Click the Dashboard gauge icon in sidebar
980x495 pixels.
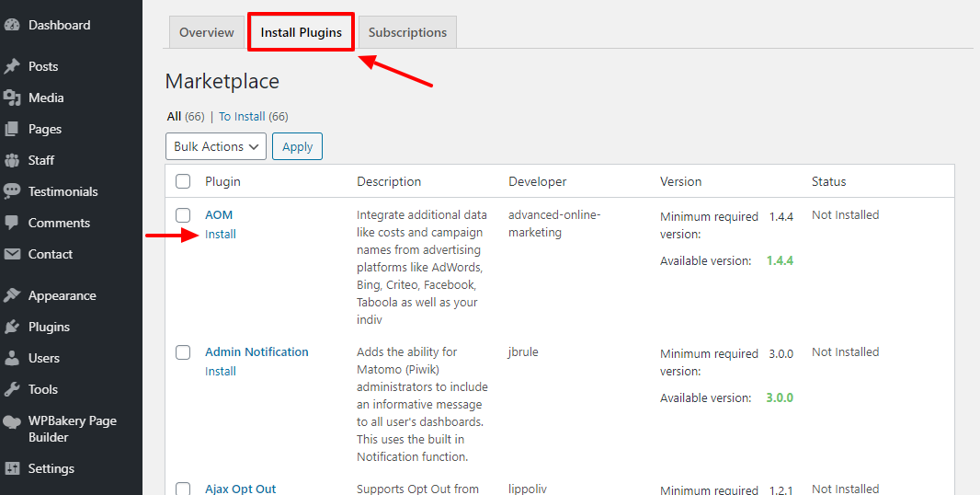[x=12, y=25]
